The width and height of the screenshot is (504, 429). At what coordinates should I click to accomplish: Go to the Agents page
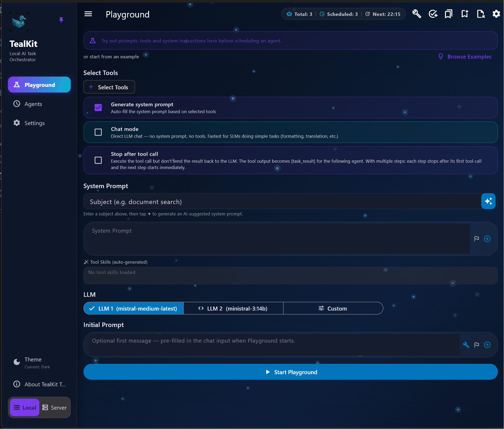click(39, 104)
